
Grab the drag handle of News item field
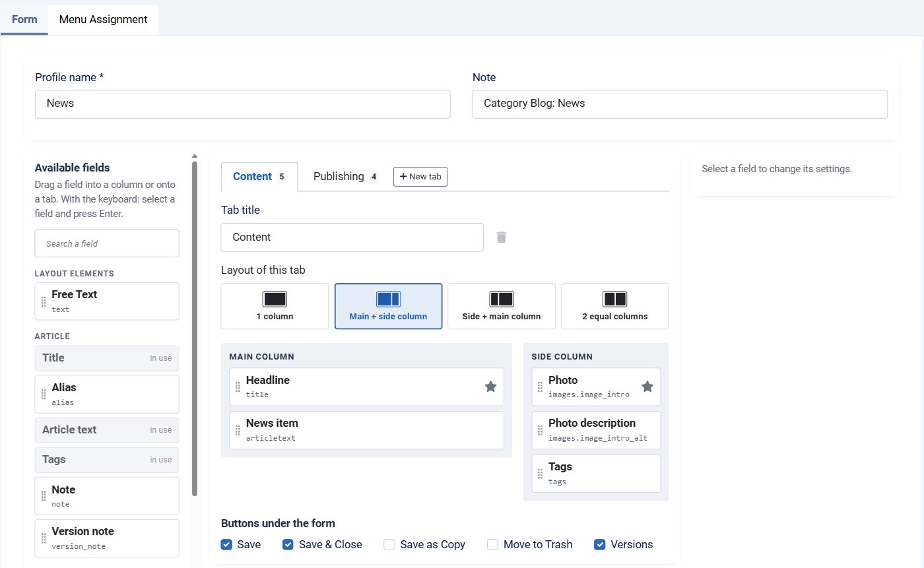coord(238,430)
